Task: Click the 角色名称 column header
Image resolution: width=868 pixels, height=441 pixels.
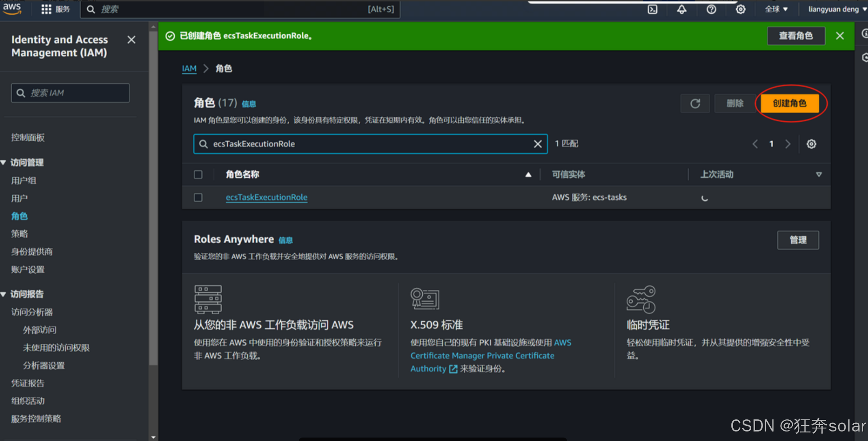Action: [x=243, y=174]
